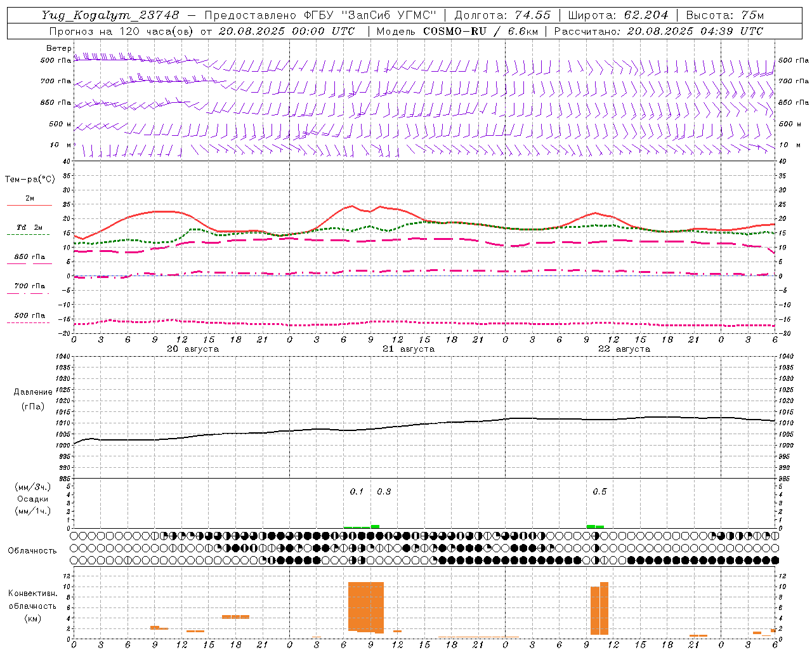
Task: Click the tall orange convective bar on 22 августа
Action: point(599,609)
